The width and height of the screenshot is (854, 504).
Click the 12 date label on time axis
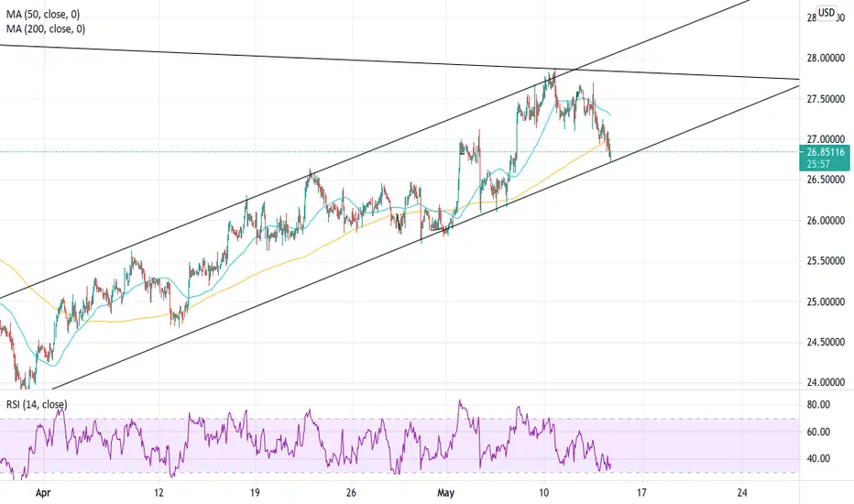(159, 493)
